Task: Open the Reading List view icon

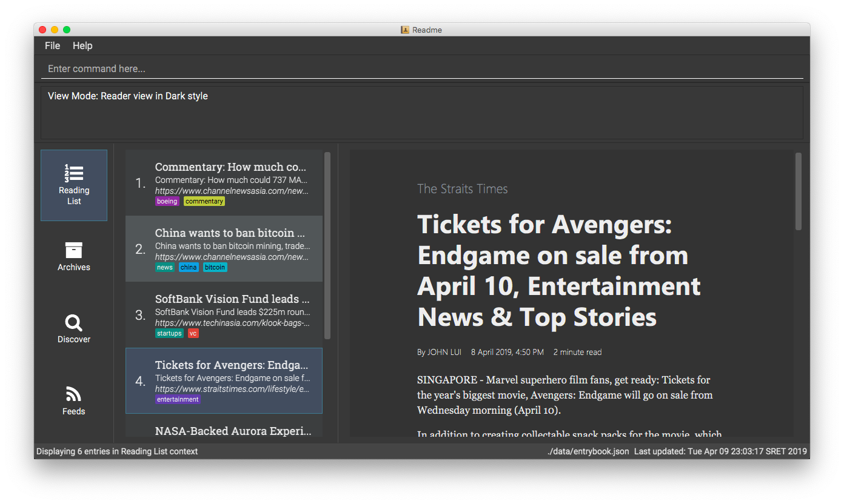Action: pyautogui.click(x=74, y=173)
